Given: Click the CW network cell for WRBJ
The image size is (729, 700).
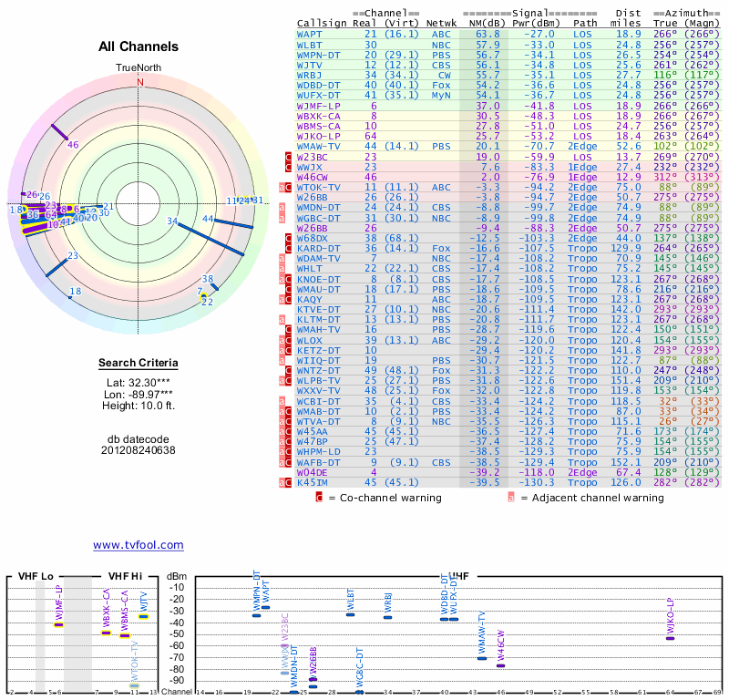Looking at the screenshot, I should (x=444, y=76).
